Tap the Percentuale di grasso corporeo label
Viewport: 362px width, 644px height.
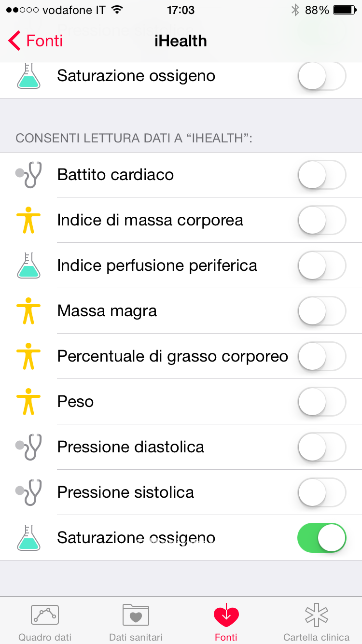pyautogui.click(x=172, y=356)
